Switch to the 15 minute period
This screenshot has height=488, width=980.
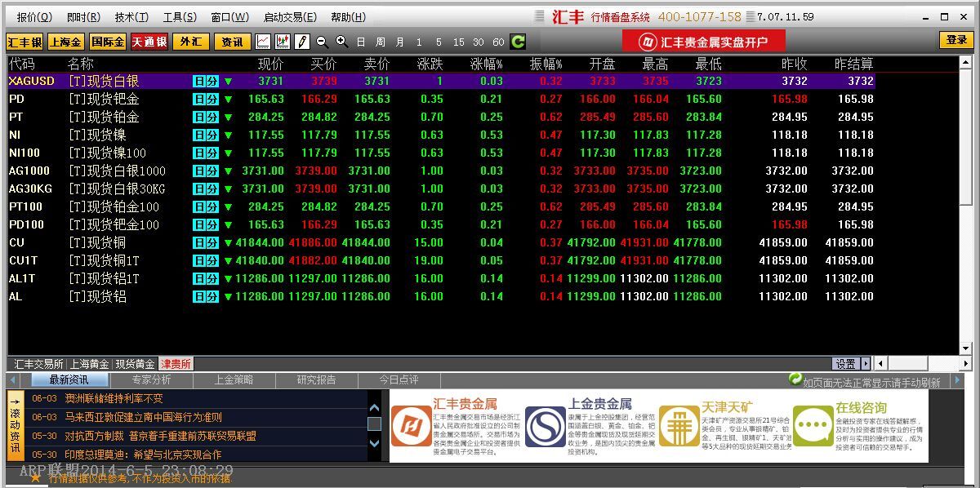(458, 42)
